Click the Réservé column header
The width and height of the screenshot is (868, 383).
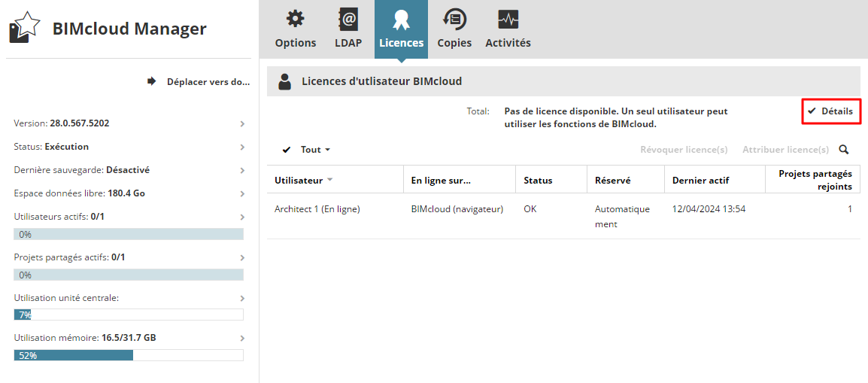626,180
